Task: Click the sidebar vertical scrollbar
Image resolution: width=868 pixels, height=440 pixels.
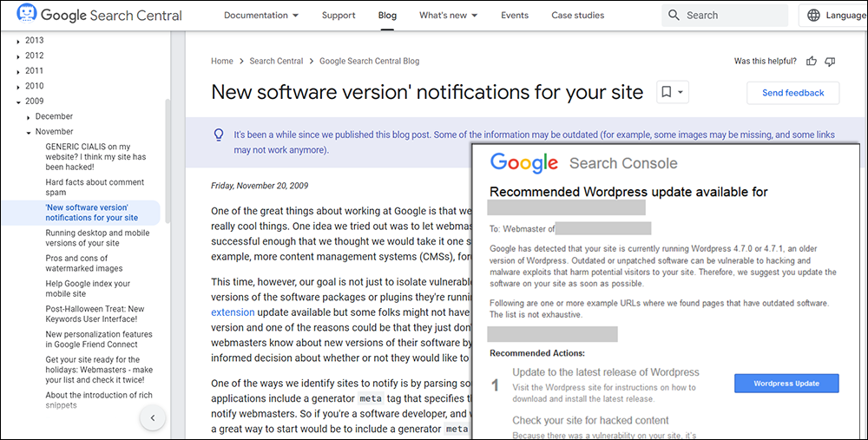Action: click(168, 161)
